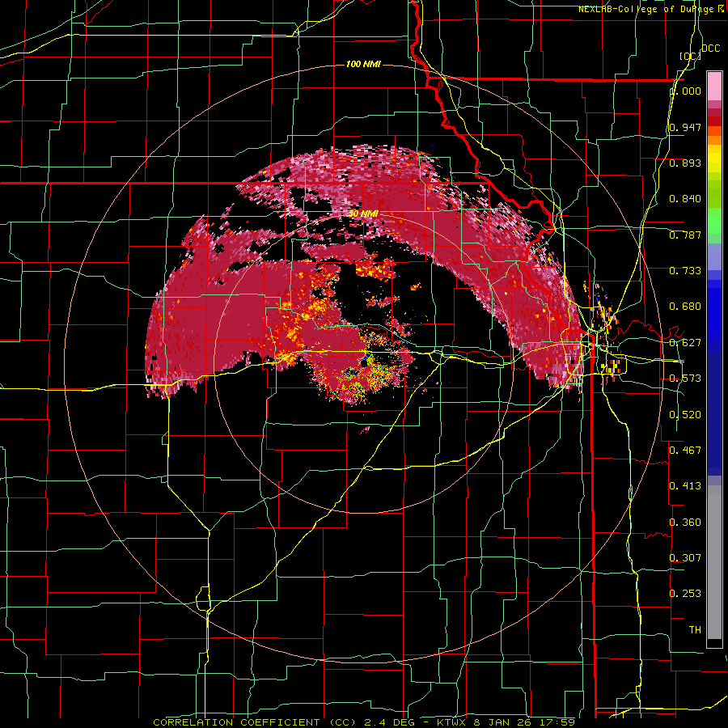Select the 0.893 legend value
728x728 pixels.
coord(685,163)
